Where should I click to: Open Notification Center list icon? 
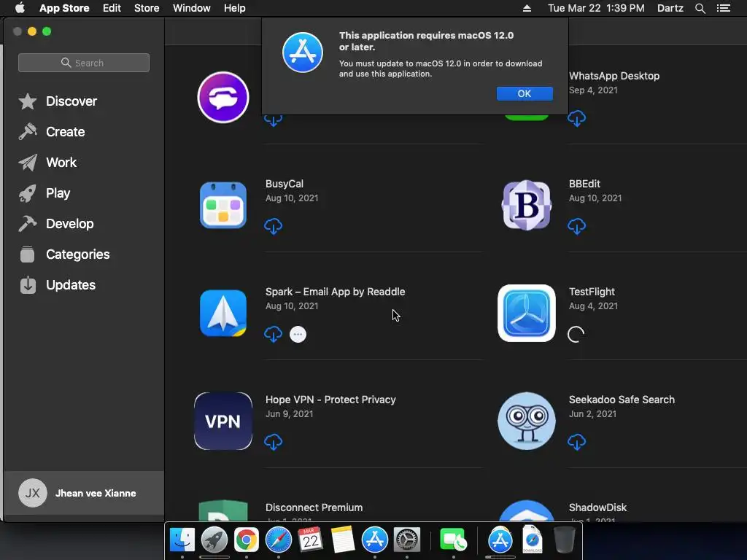724,8
